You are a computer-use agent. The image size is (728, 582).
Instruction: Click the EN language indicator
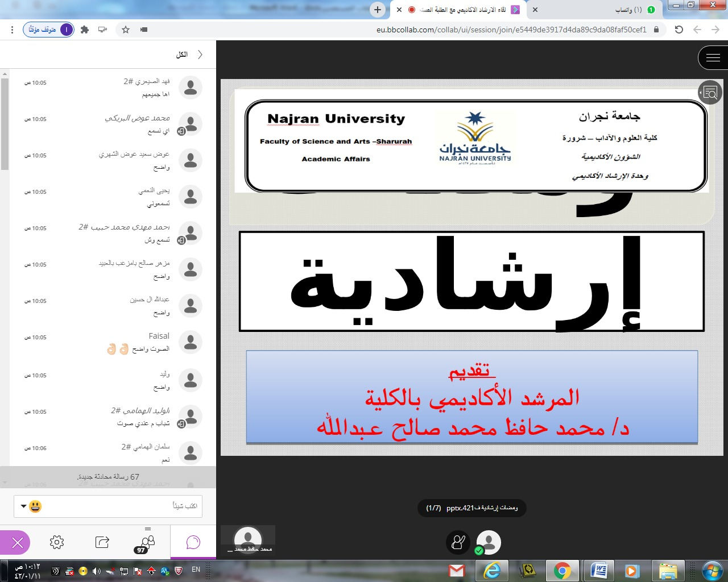pos(196,569)
